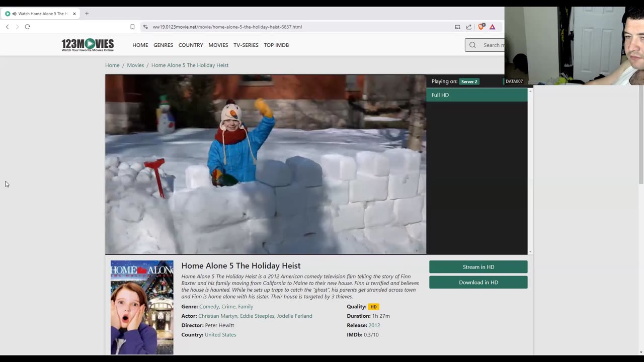Open the Comedy genre link

pyautogui.click(x=209, y=306)
